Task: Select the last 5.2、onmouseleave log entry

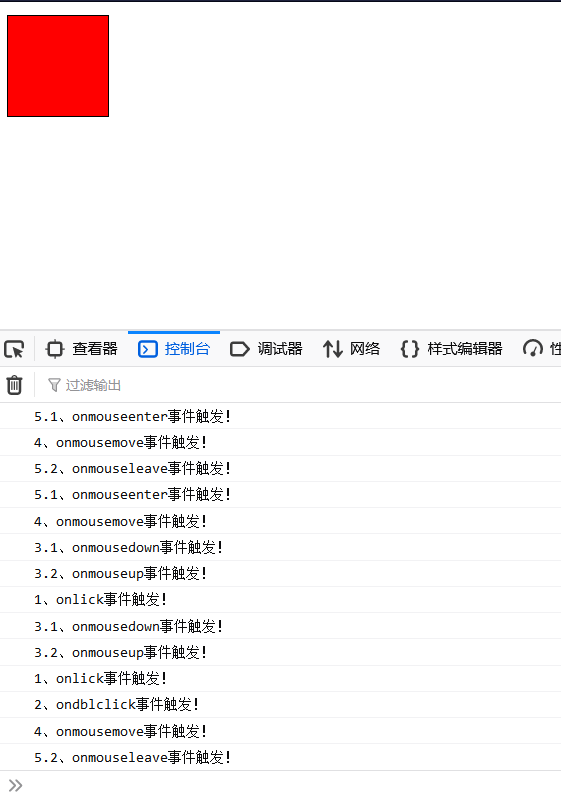Action: pyautogui.click(x=280, y=757)
